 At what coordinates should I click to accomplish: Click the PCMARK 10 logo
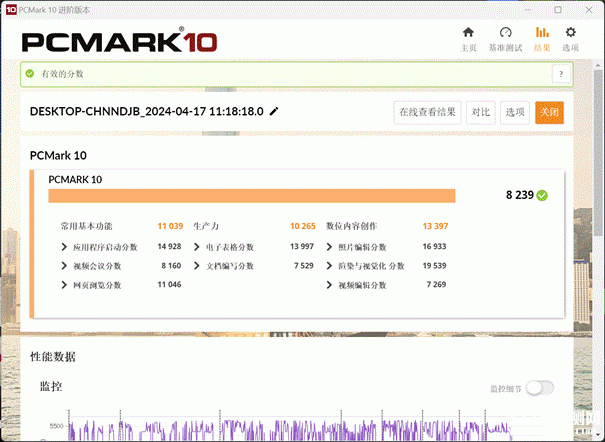[x=119, y=42]
